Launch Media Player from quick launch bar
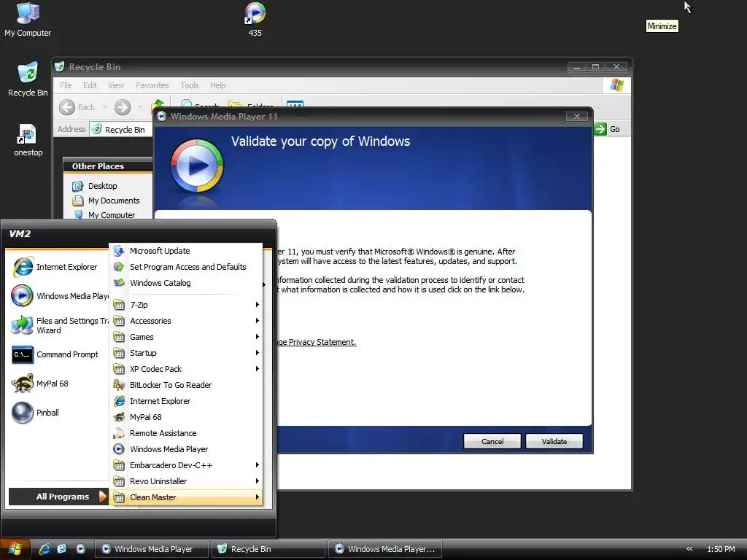Image resolution: width=747 pixels, height=560 pixels. coord(80,549)
